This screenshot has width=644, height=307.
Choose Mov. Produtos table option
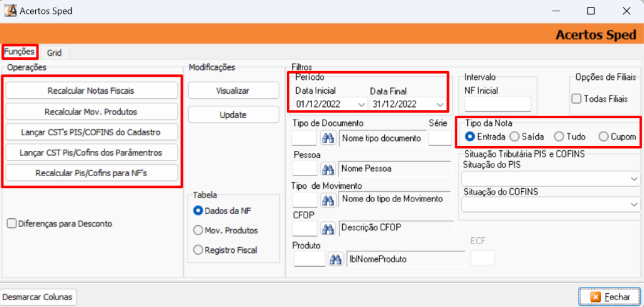click(198, 230)
